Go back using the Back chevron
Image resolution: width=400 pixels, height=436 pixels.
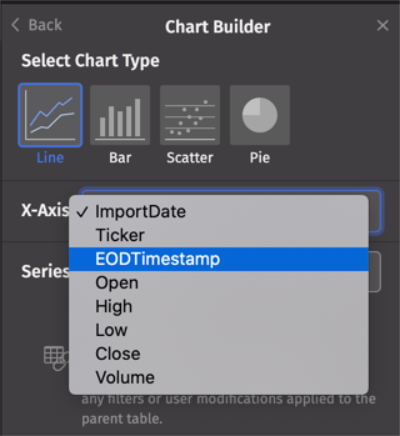(x=15, y=25)
